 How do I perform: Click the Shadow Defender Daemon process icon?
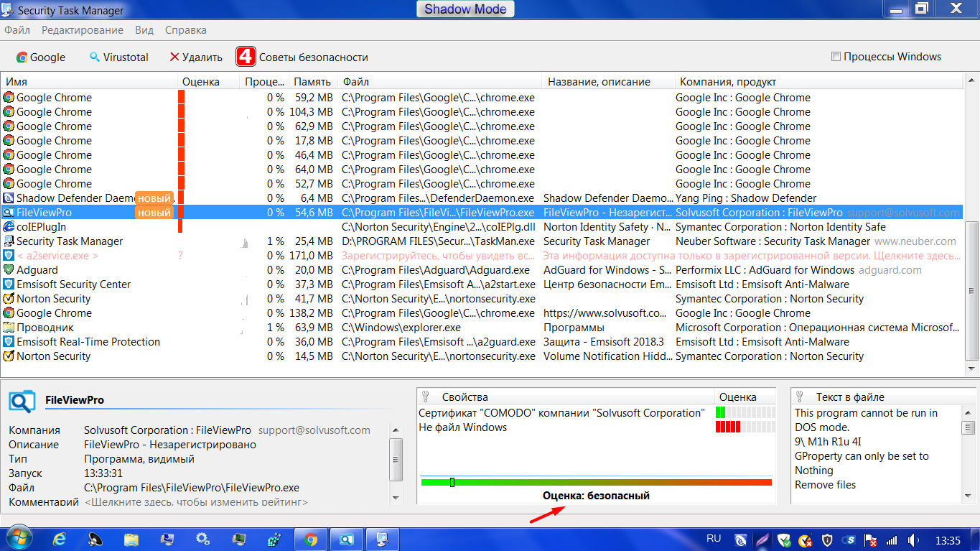9,198
